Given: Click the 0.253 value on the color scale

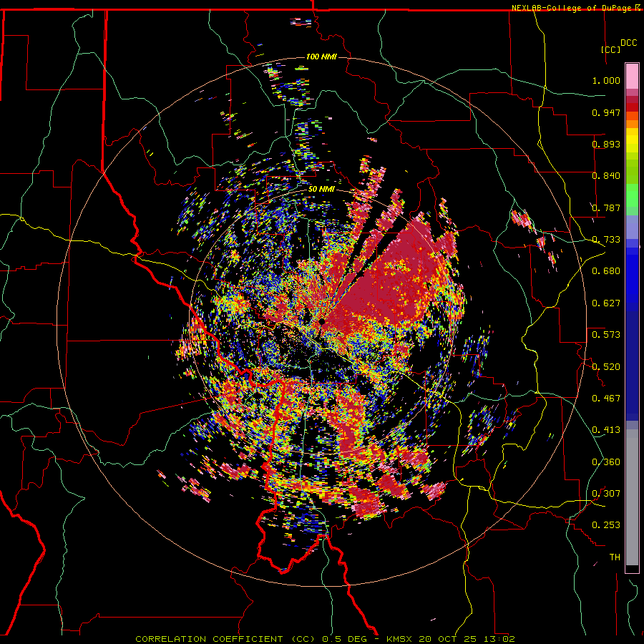Looking at the screenshot, I should 606,525.
